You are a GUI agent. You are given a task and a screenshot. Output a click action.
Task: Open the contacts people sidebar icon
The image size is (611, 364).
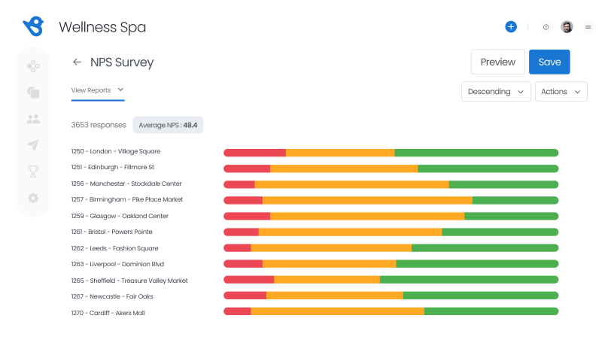point(33,119)
